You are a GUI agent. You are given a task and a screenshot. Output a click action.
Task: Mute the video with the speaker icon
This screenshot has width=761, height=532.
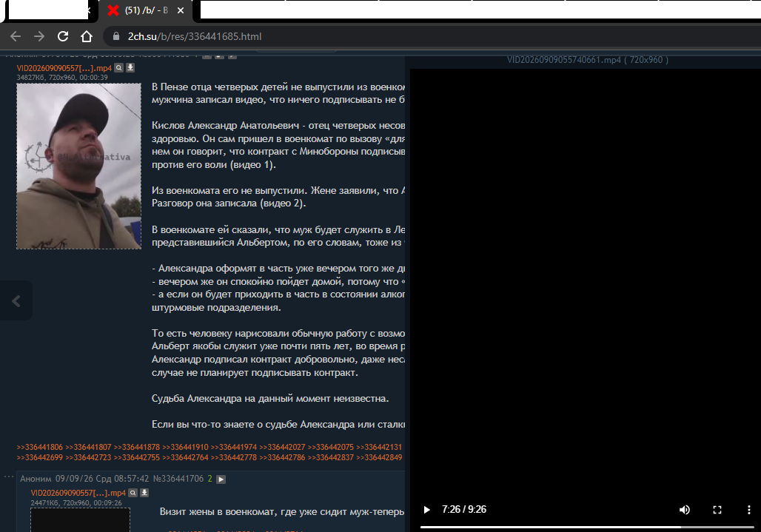(x=685, y=510)
